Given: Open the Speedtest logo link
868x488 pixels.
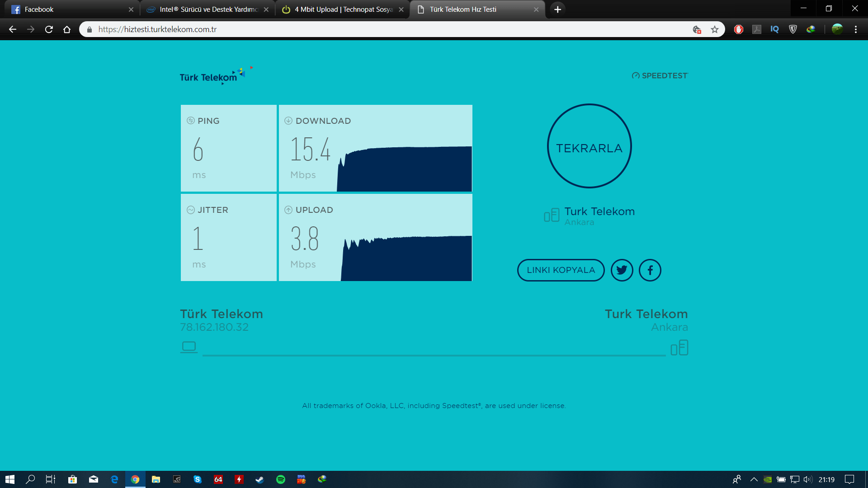Looking at the screenshot, I should coord(660,75).
